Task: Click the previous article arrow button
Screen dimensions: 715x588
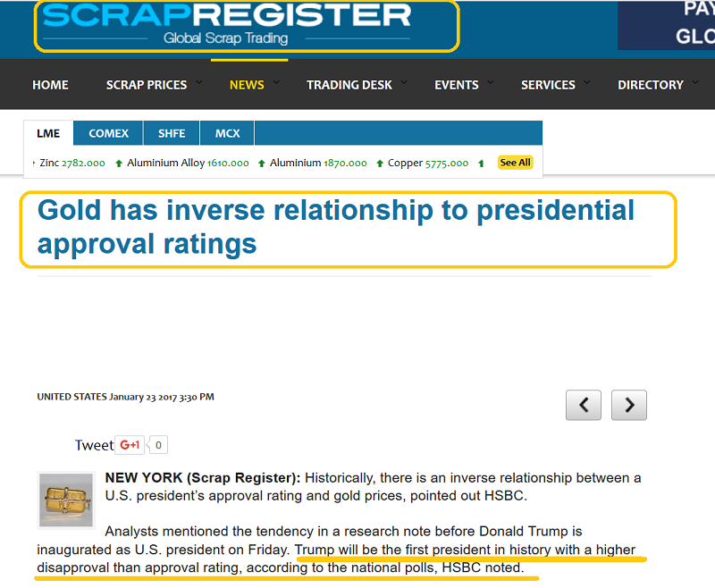Action: pos(584,405)
